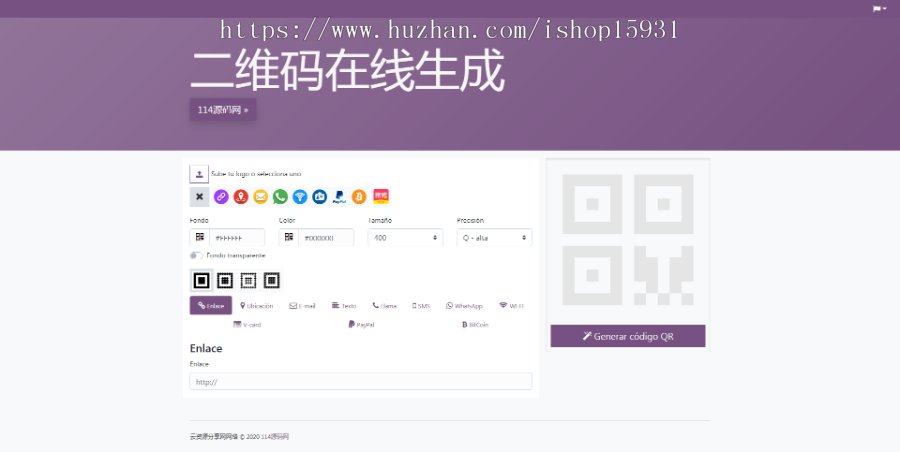Open the 114源码网 footer link
The height and width of the screenshot is (452, 900).
click(275, 436)
